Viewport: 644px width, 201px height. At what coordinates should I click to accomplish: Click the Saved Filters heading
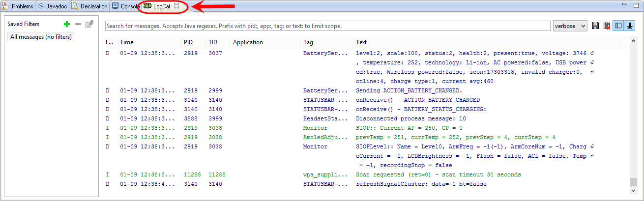tap(23, 24)
